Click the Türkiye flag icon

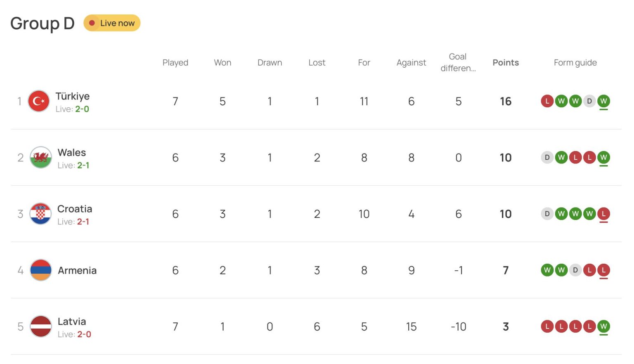[38, 101]
